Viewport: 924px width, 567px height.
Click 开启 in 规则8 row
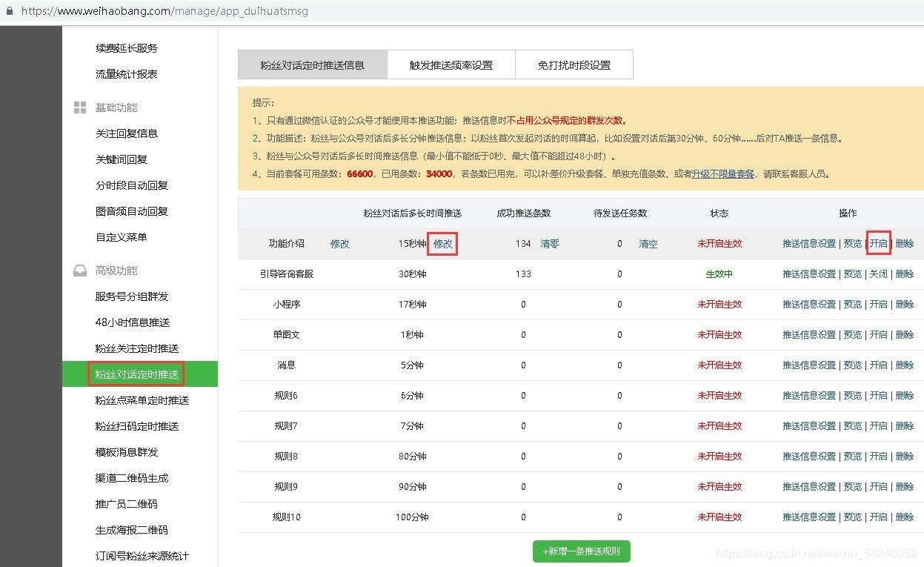[879, 457]
